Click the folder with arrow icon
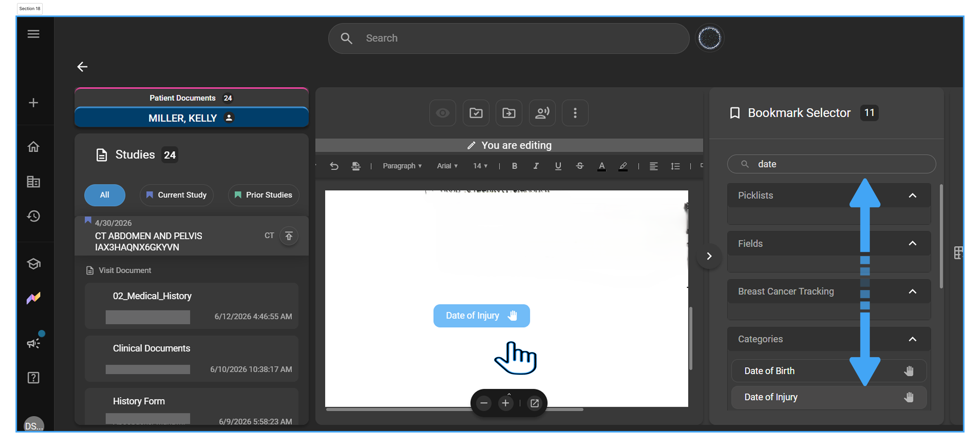The width and height of the screenshot is (980, 448). pyautogui.click(x=509, y=113)
